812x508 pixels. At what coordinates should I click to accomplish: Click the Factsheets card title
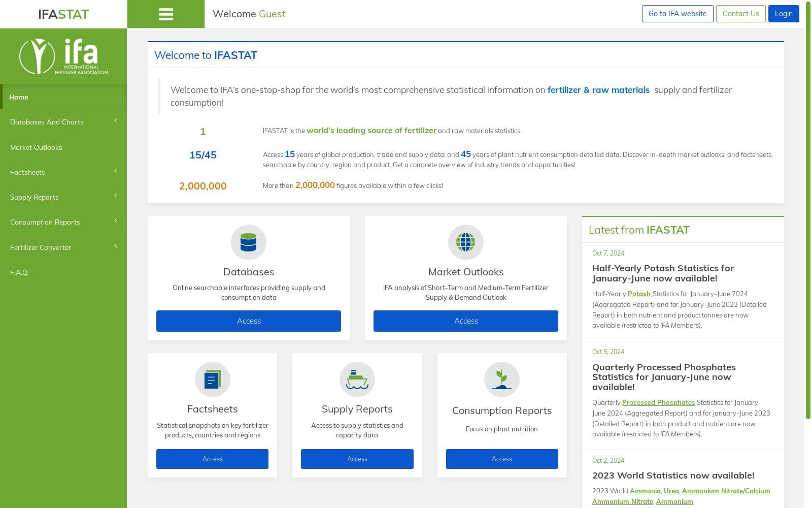pos(212,409)
